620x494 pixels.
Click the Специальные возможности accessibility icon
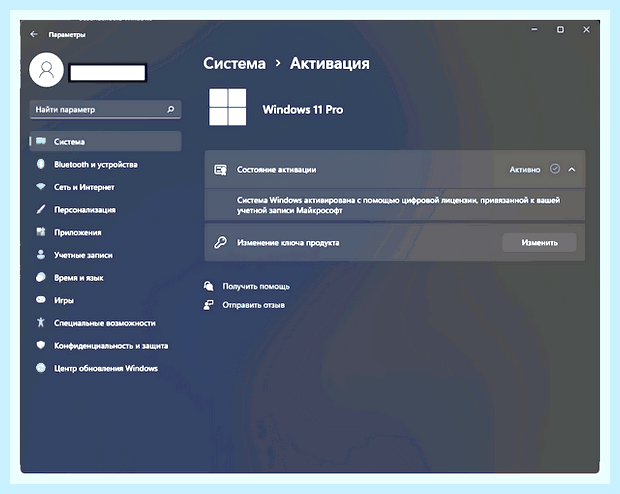(41, 322)
